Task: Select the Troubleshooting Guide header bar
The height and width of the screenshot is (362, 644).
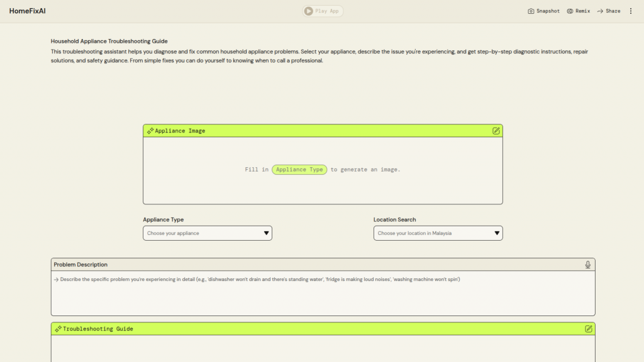Action: [323, 329]
